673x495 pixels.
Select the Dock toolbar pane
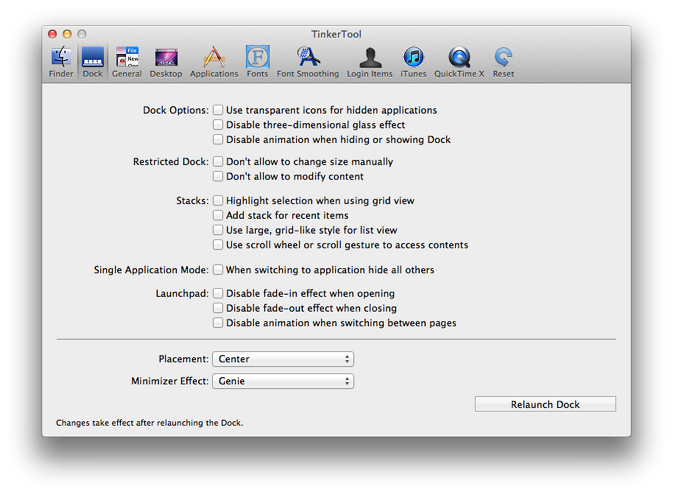(x=93, y=62)
